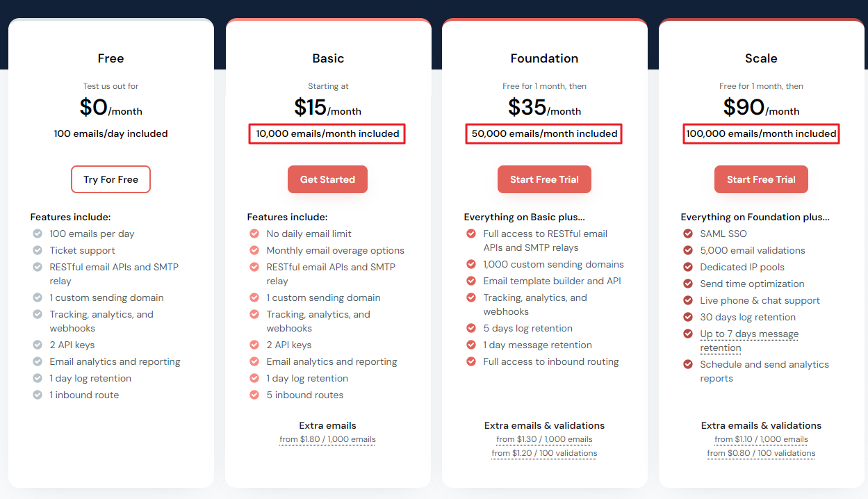This screenshot has height=499, width=868.
Task: Click Get Started on the Basic plan
Action: [x=327, y=179]
